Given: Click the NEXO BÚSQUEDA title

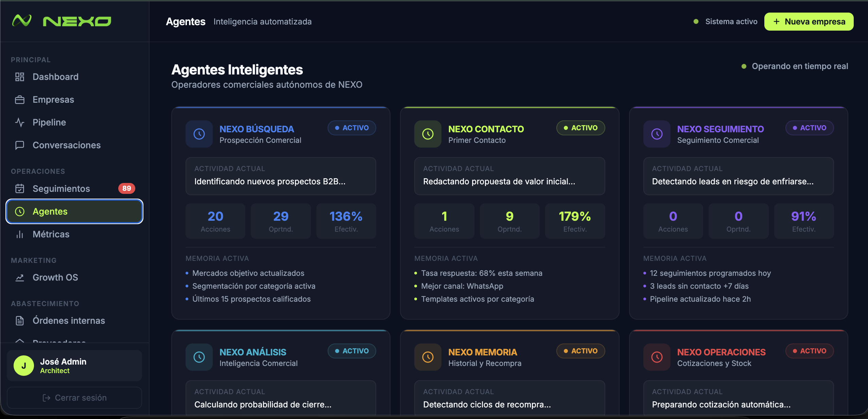Looking at the screenshot, I should tap(257, 129).
